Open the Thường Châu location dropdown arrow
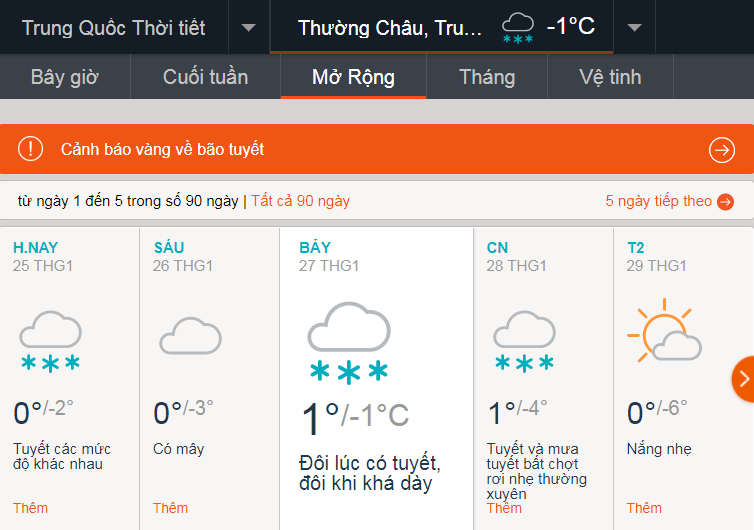The height and width of the screenshot is (530, 754). click(x=633, y=27)
